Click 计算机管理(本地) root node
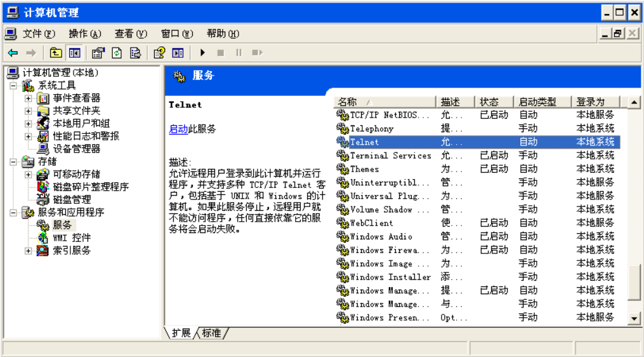The width and height of the screenshot is (644, 357). click(x=60, y=73)
